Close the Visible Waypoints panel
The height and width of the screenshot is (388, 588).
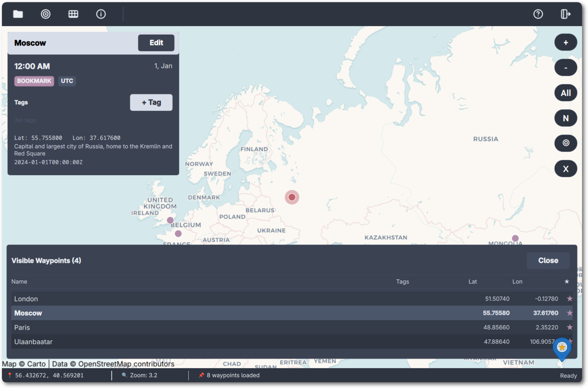(x=547, y=261)
